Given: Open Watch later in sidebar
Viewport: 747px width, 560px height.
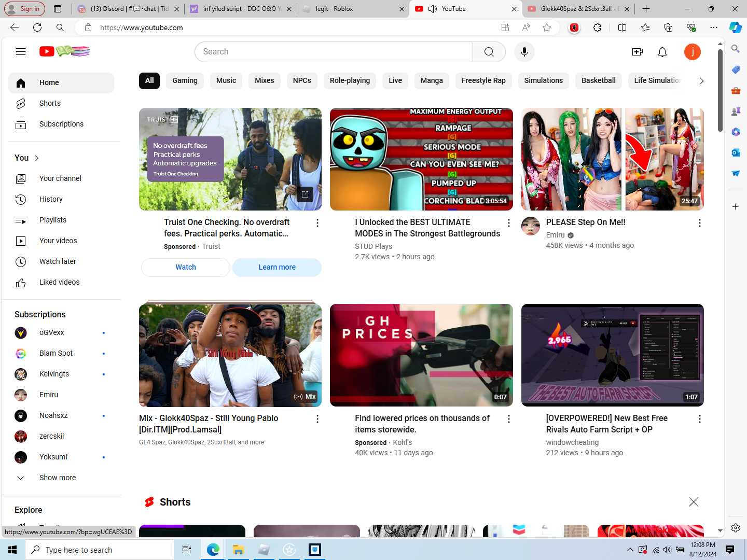Looking at the screenshot, I should pyautogui.click(x=61, y=261).
